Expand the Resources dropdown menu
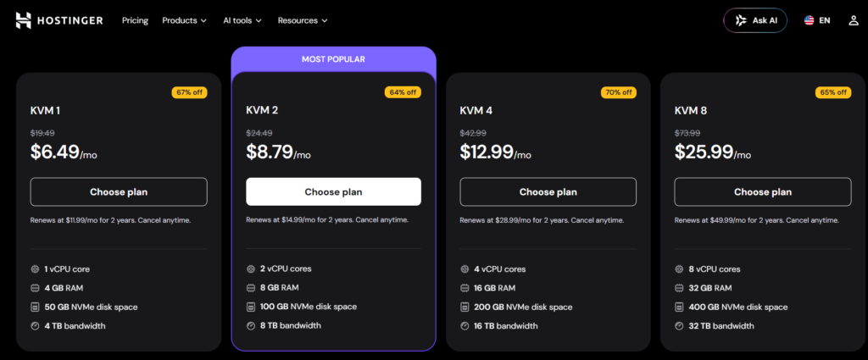 coord(303,20)
